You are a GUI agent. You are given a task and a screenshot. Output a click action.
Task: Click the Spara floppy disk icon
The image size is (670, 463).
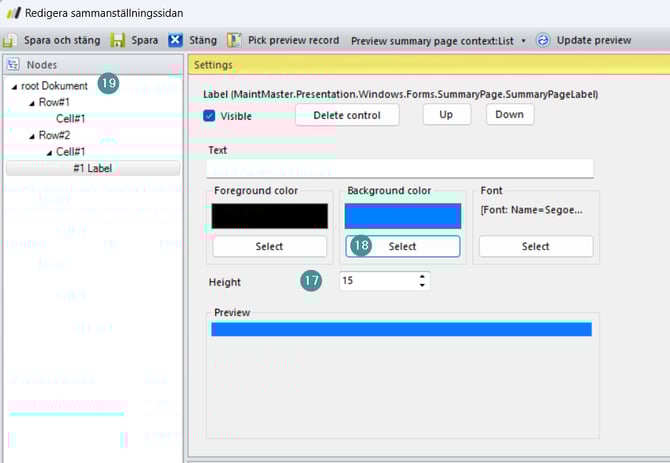[x=117, y=40]
